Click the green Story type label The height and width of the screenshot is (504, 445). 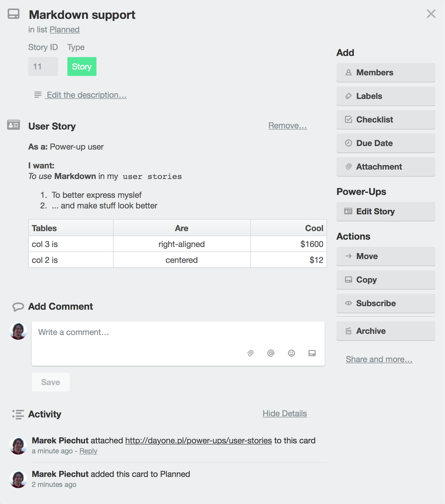pyautogui.click(x=82, y=67)
